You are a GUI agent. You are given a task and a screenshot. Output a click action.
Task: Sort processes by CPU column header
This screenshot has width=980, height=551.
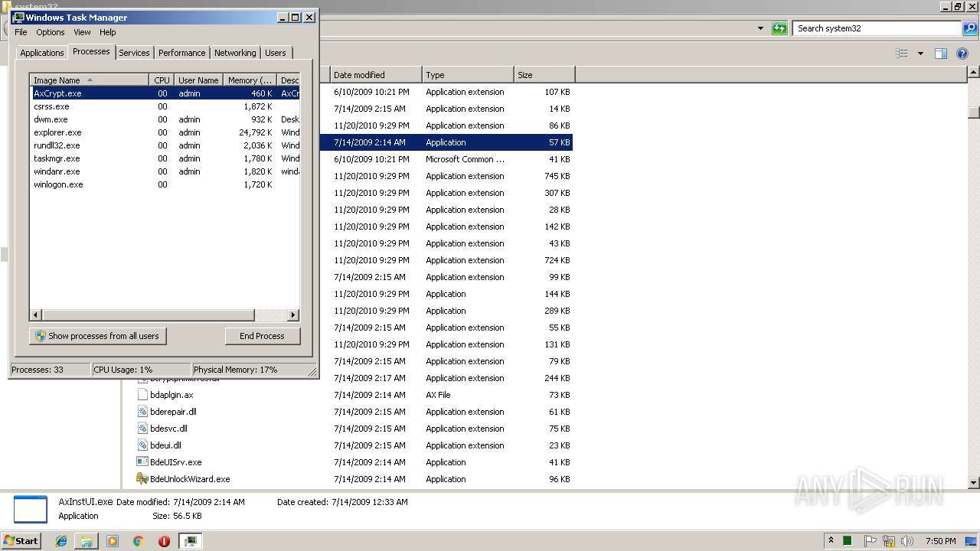(162, 80)
